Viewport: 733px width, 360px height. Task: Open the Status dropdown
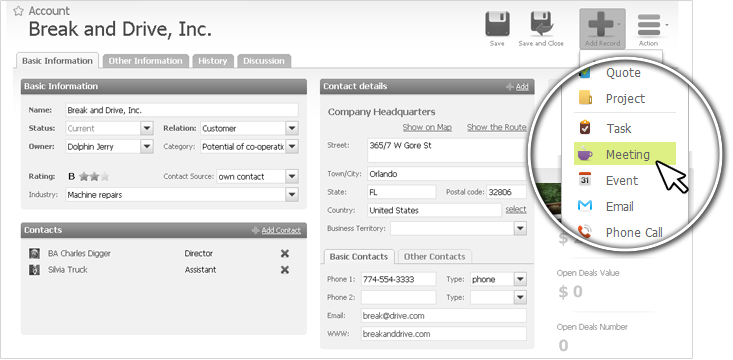147,128
